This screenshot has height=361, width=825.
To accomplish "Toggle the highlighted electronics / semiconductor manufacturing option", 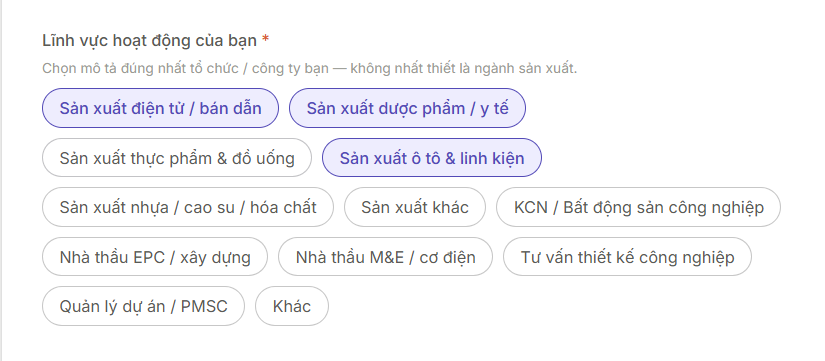I will 160,108.
